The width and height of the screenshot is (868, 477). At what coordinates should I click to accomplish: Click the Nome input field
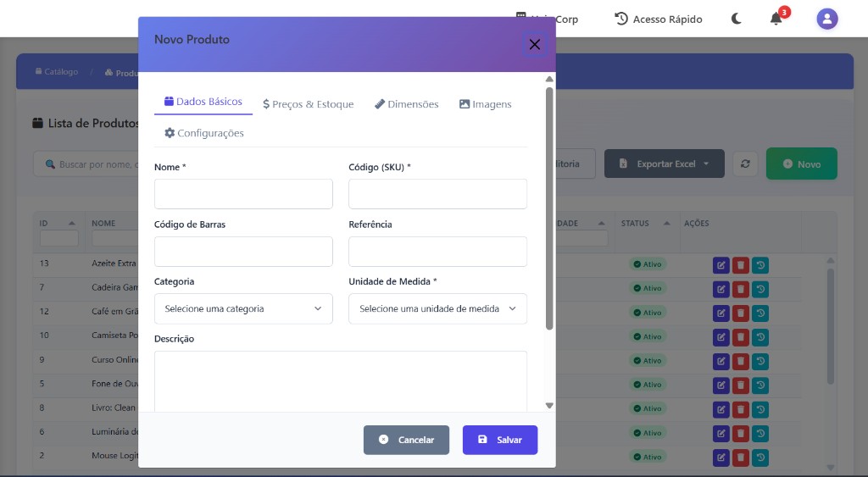point(243,194)
